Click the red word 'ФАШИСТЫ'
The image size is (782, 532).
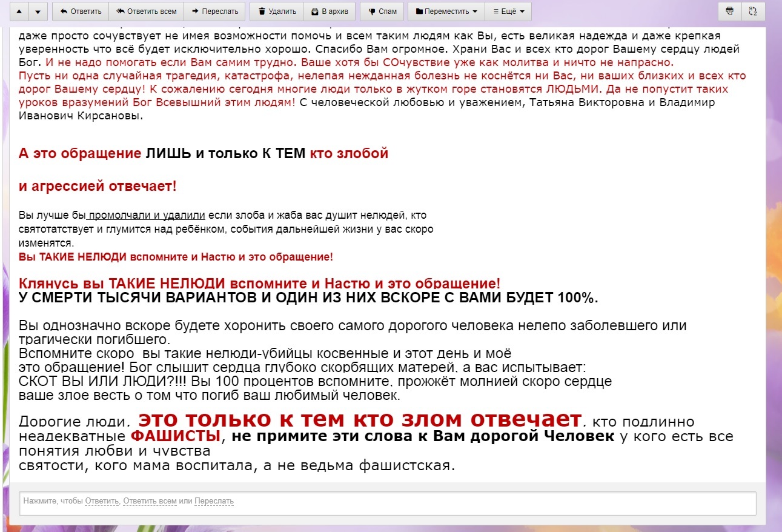point(176,436)
